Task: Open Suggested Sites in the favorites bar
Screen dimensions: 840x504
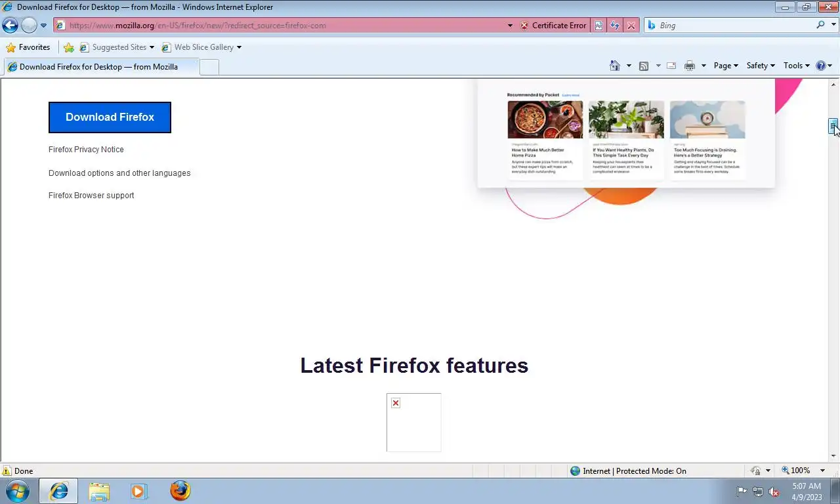Action: [117, 47]
